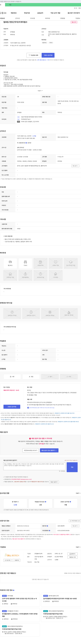Click the 장애인용 승강기 facility icon
The height and width of the screenshot is (644, 81).
coord(31,314)
